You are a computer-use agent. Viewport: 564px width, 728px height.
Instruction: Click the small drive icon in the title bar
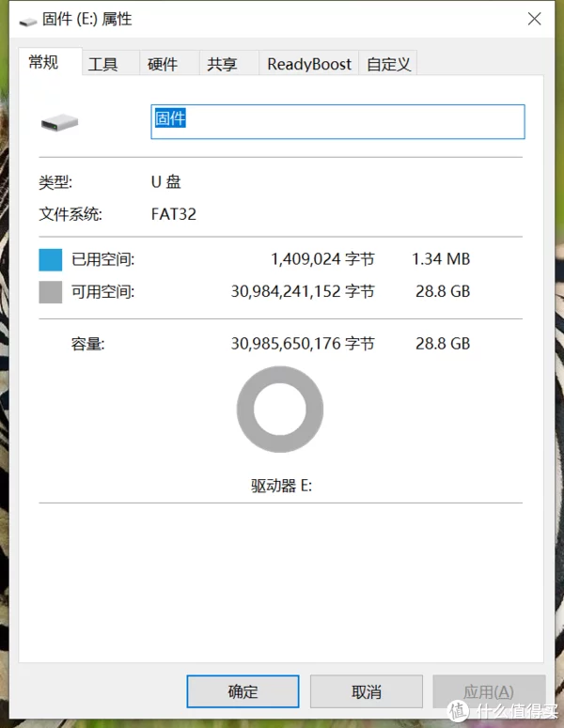click(x=28, y=22)
